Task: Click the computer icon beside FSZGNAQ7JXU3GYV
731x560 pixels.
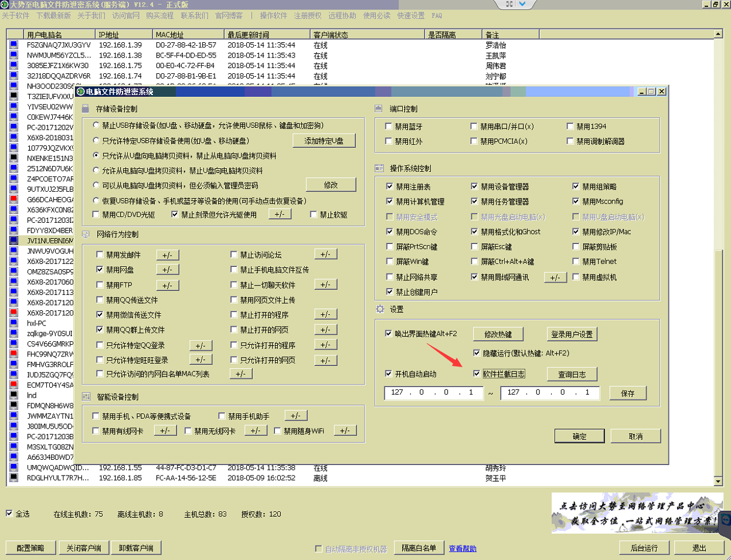Action: pyautogui.click(x=14, y=45)
